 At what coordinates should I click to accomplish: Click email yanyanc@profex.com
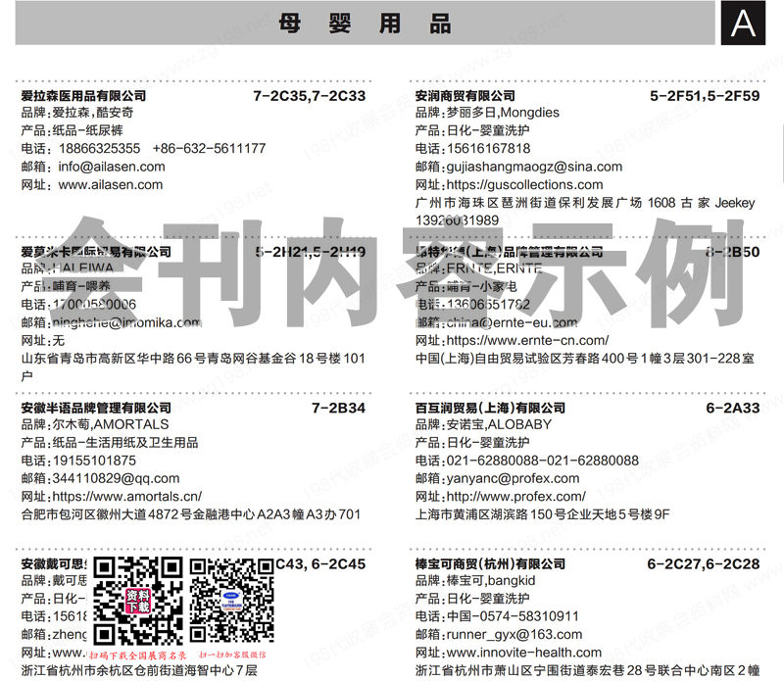point(514,479)
